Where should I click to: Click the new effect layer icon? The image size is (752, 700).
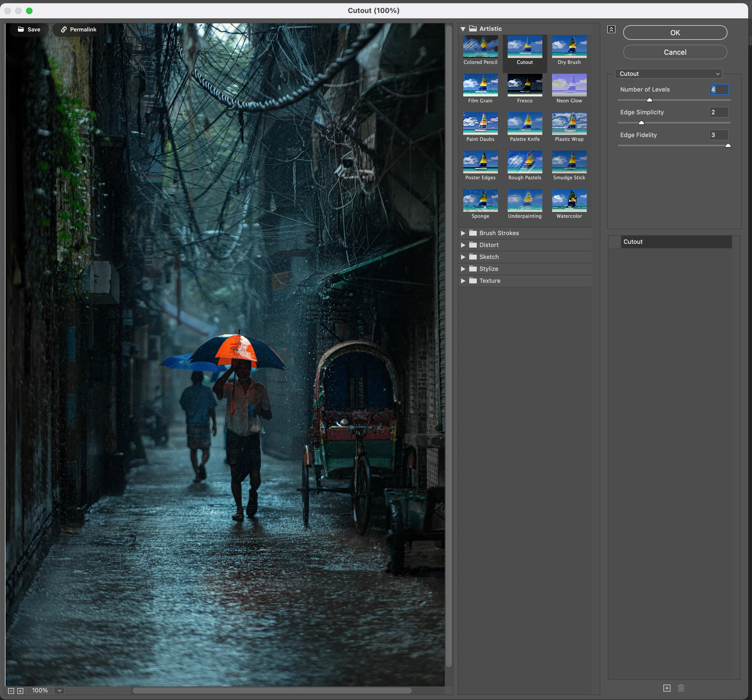tap(666, 688)
